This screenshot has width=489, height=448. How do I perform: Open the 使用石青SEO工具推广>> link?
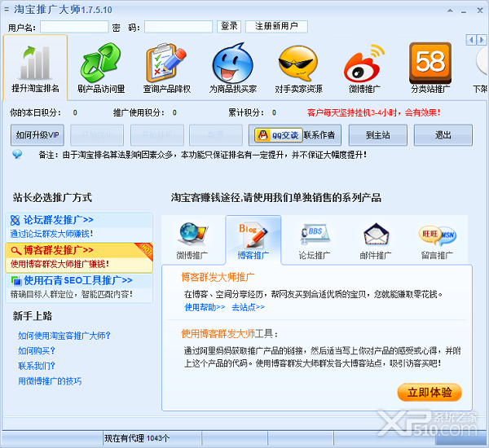(78, 280)
